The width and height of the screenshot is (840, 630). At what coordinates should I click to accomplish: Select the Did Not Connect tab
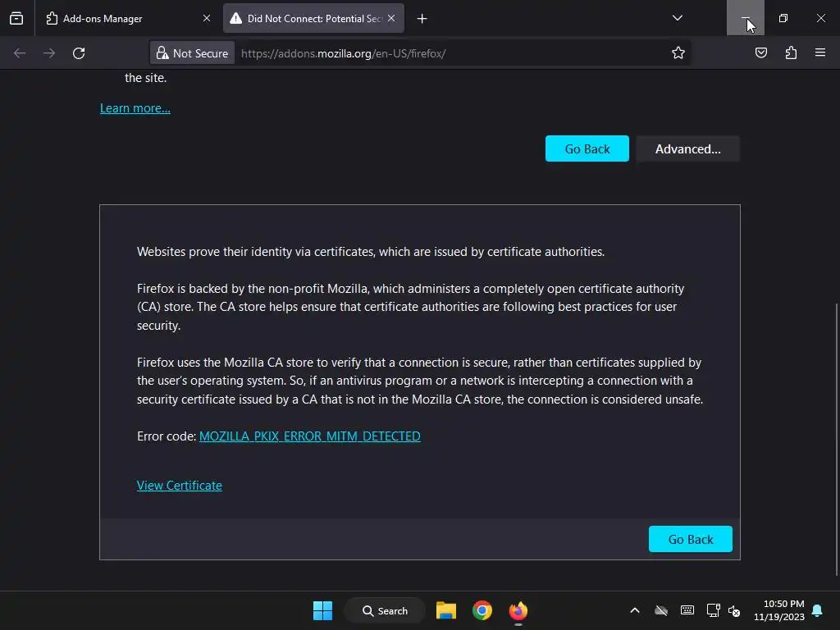coord(313,18)
